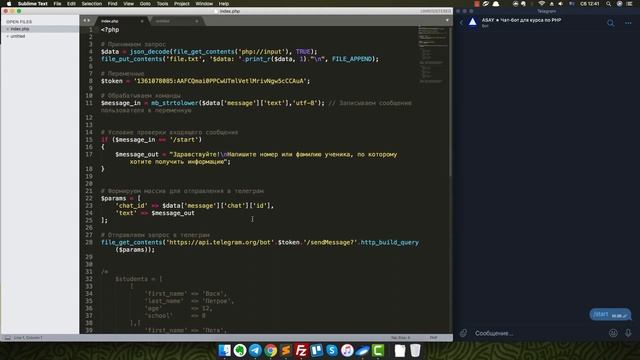
Task: Click the blue oval app icon in Dock
Action: point(362,350)
